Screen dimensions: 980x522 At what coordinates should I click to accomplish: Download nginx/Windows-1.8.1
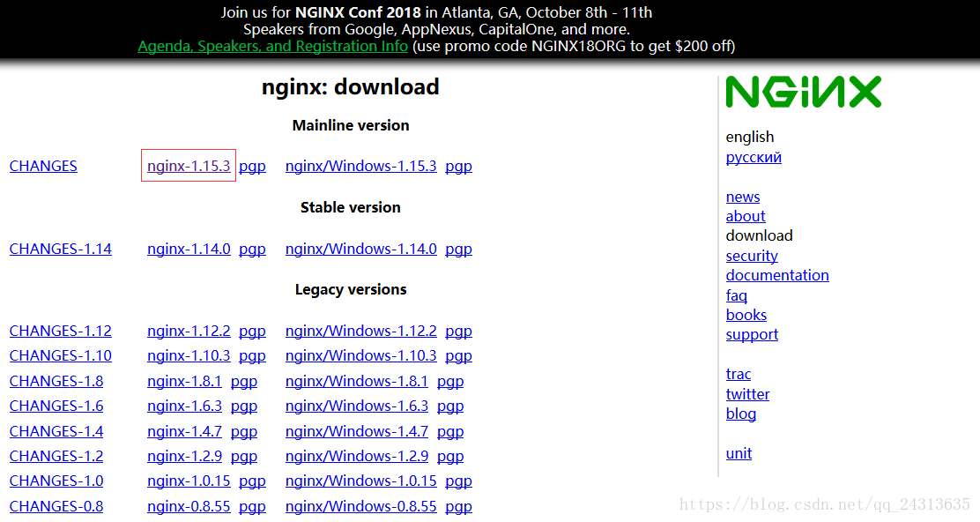(x=357, y=381)
